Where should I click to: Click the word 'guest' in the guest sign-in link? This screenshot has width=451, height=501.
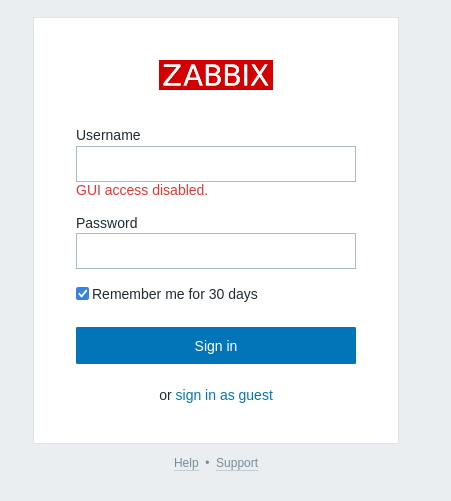tap(256, 396)
